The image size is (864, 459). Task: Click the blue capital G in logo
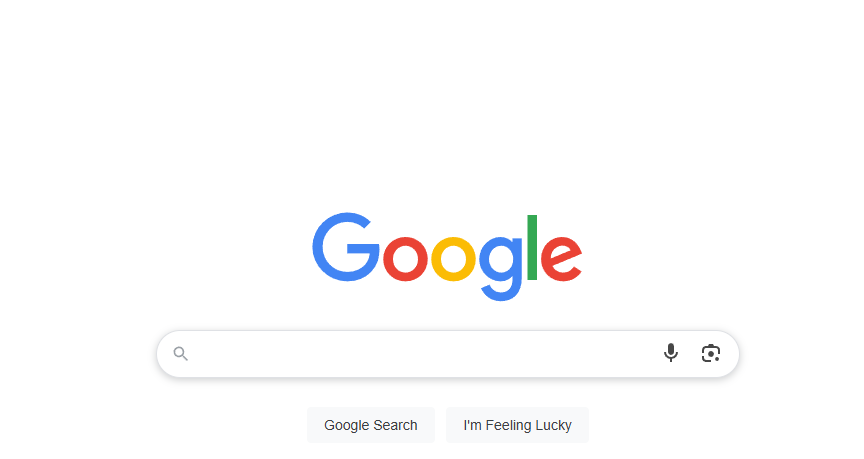click(x=345, y=247)
